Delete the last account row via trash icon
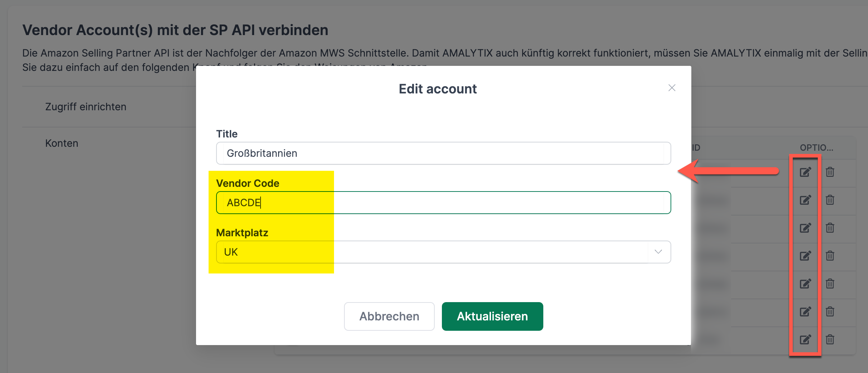868x373 pixels. click(830, 340)
